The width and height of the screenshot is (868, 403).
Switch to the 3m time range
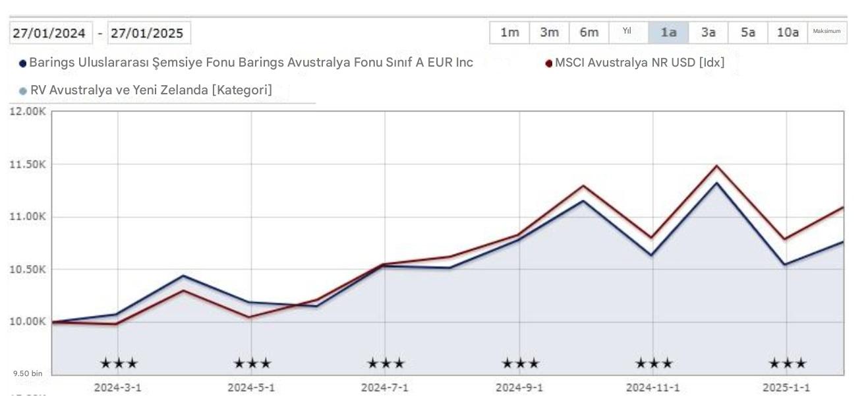549,32
